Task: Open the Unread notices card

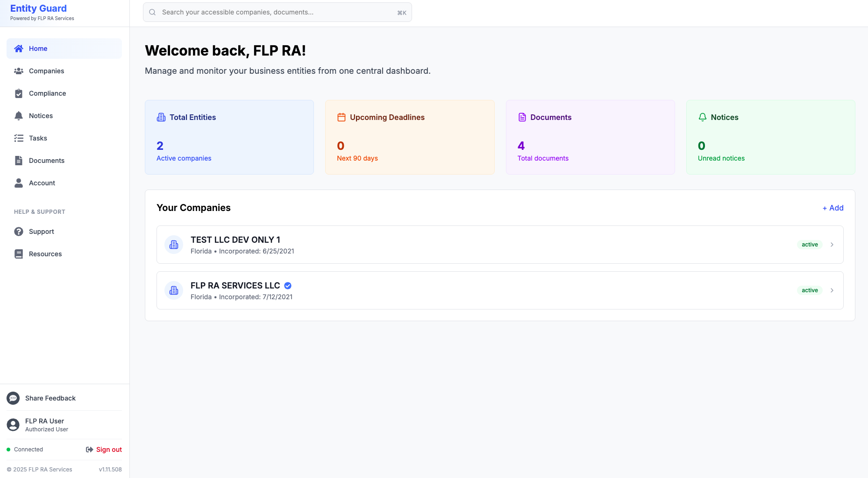Action: [x=771, y=137]
